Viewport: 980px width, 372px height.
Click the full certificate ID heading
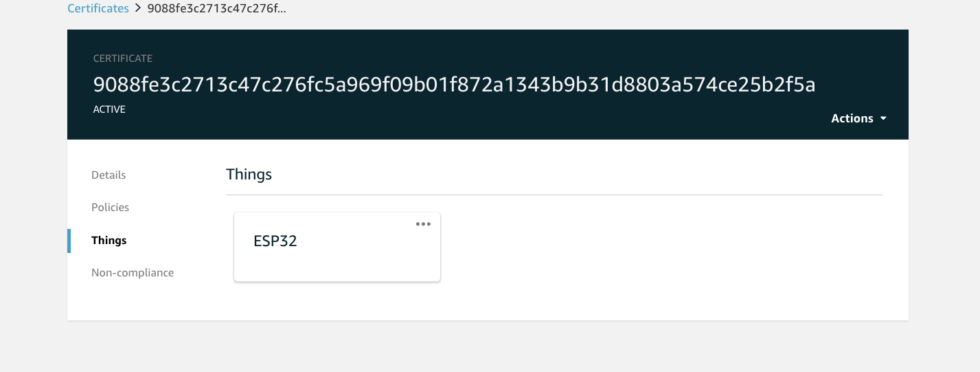click(454, 85)
